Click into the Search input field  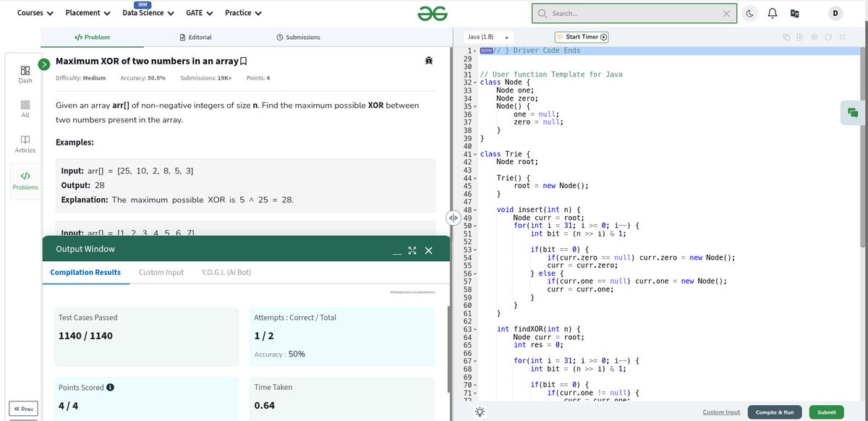(634, 13)
